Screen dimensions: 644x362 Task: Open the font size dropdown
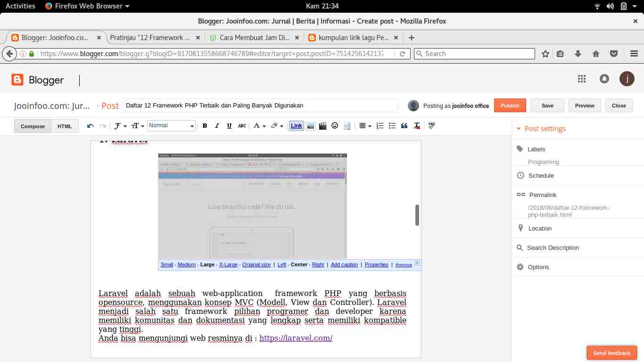tap(137, 126)
